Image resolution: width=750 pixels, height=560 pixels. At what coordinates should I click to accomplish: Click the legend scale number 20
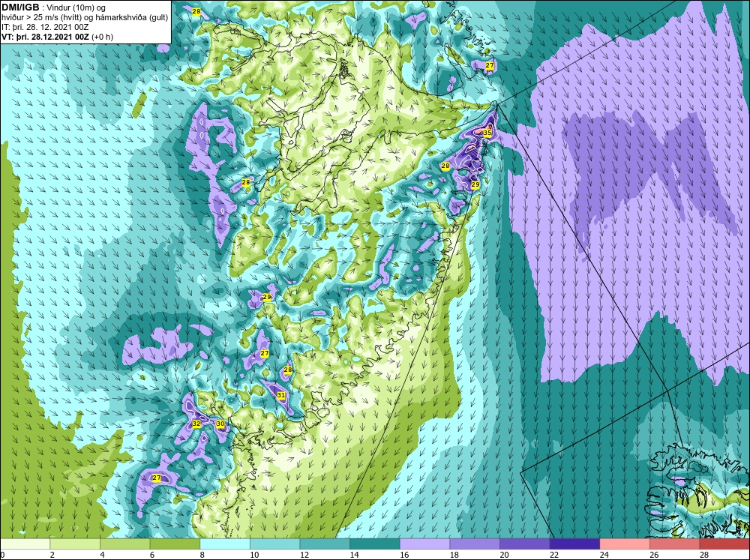point(504,555)
